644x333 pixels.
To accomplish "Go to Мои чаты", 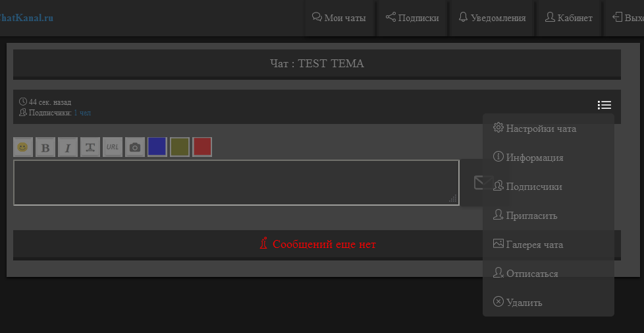I will coord(339,18).
